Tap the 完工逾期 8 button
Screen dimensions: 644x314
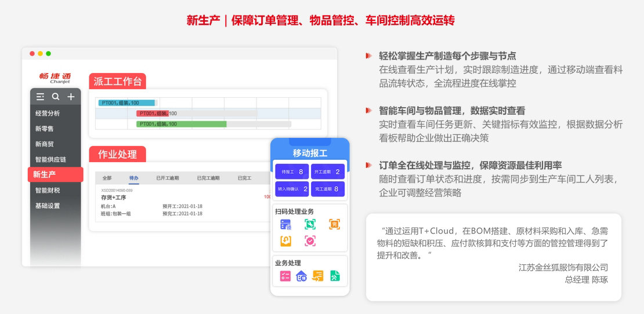(327, 189)
